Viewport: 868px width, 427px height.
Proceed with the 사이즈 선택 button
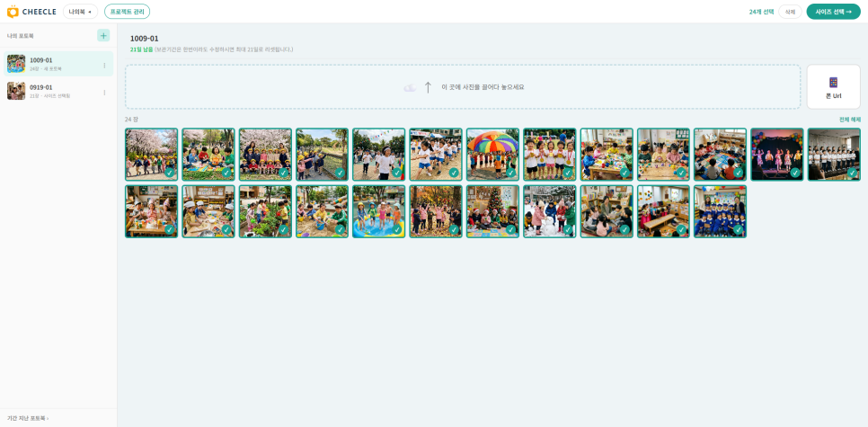tap(833, 12)
